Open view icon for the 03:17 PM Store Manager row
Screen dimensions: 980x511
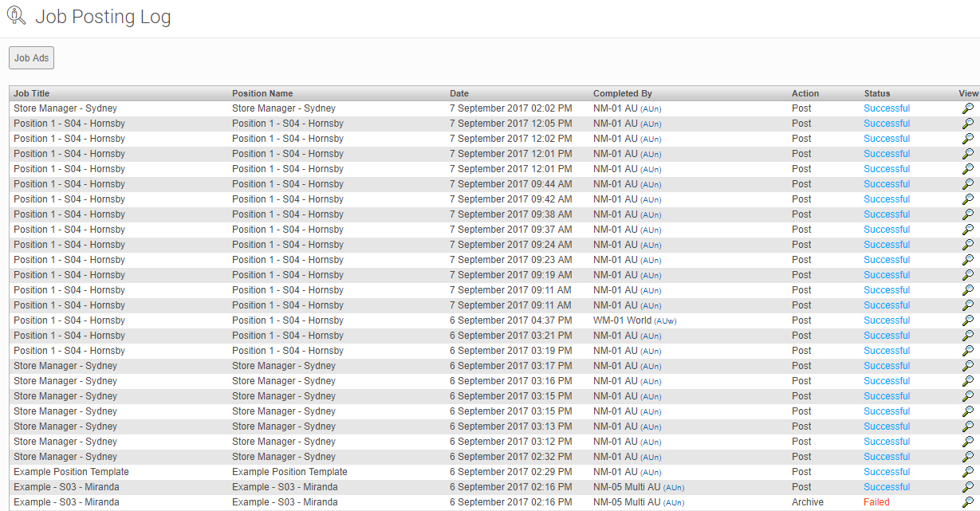[967, 366]
